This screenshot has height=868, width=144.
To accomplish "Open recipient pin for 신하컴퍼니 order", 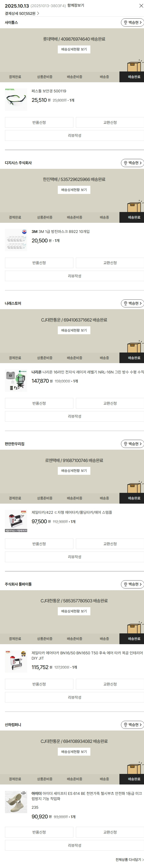I will click(132, 725).
